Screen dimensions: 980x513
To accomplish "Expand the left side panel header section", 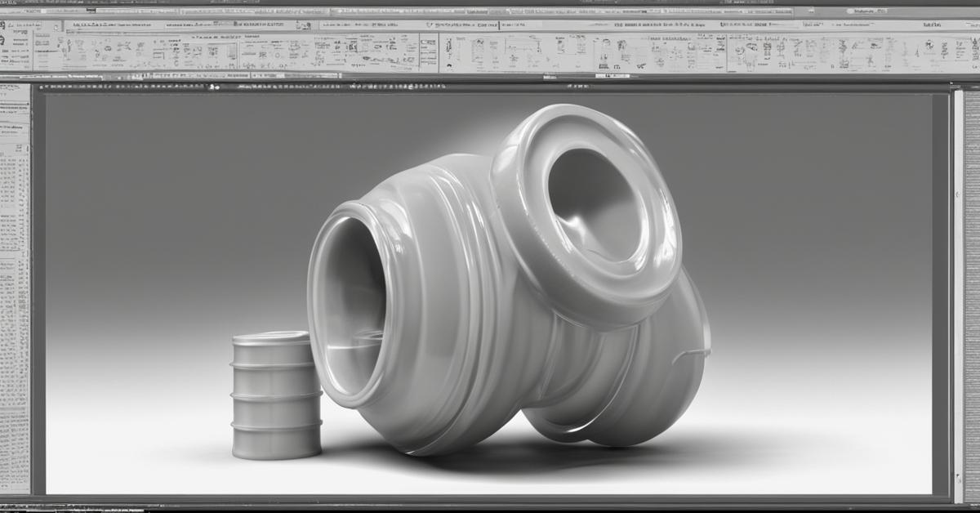I will coord(14,106).
